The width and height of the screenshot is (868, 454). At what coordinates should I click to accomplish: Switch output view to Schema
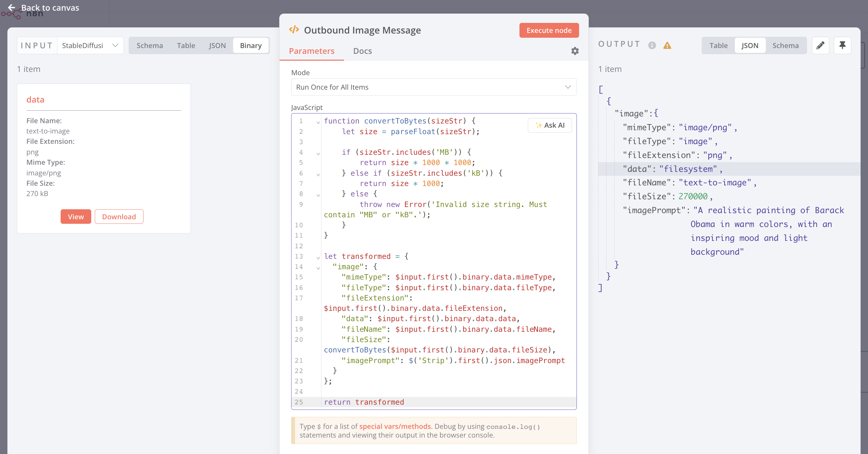tap(785, 45)
